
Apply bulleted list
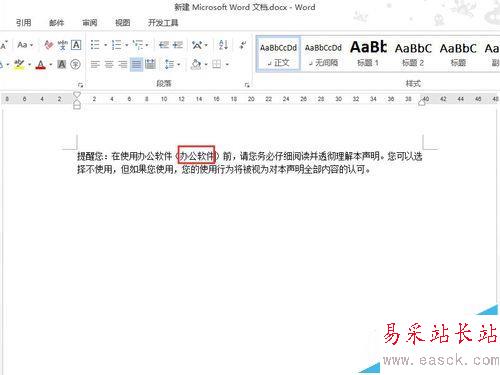(95, 45)
